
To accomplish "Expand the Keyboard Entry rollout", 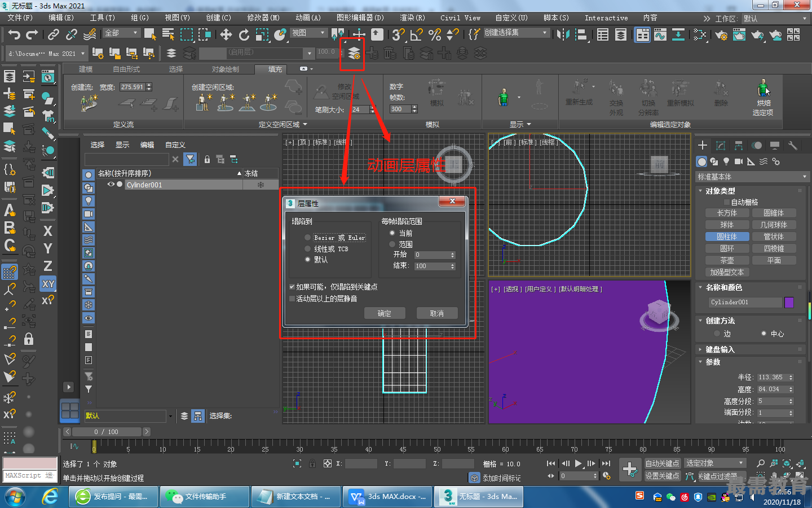I will [x=720, y=349].
